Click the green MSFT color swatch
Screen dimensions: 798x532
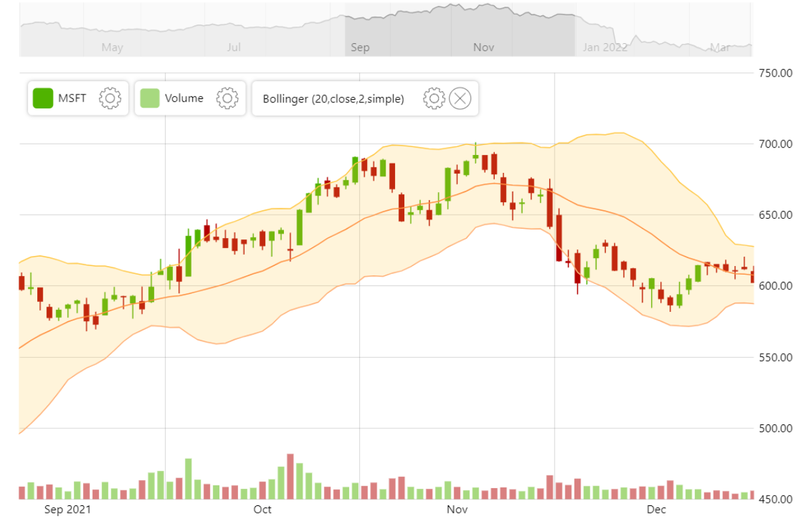click(43, 98)
